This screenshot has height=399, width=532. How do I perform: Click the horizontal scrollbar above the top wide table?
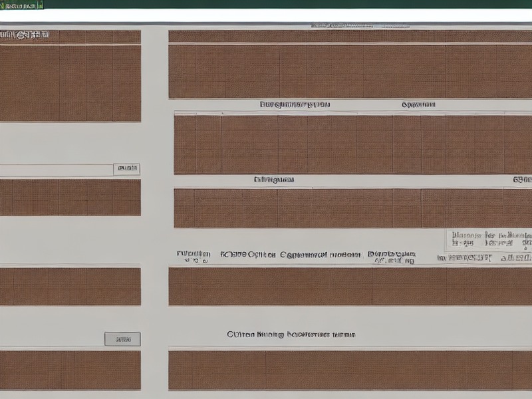tap(360, 25)
